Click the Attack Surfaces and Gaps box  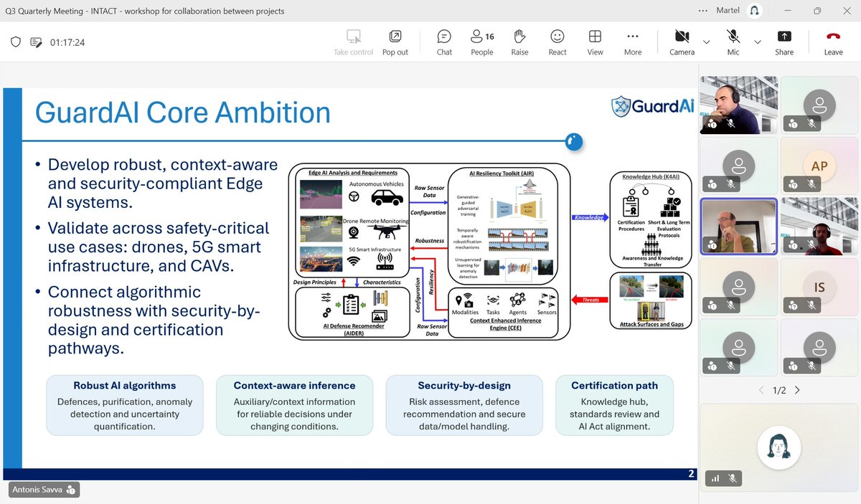[649, 301]
